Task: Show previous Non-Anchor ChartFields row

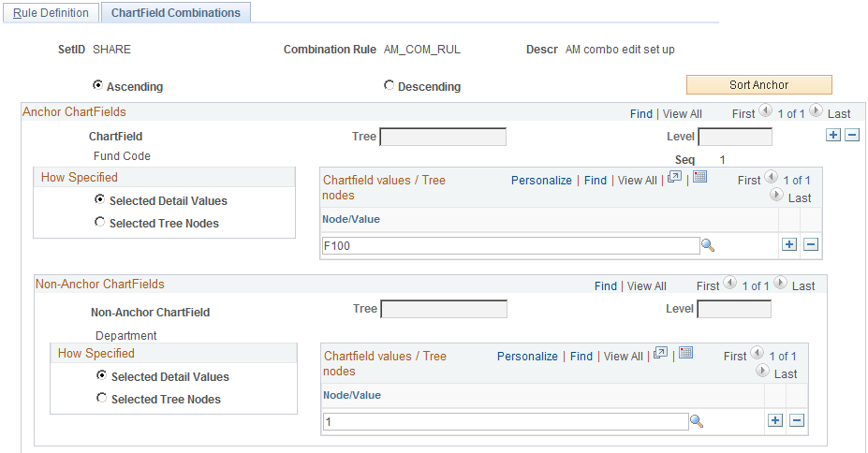Action: pyautogui.click(x=730, y=284)
